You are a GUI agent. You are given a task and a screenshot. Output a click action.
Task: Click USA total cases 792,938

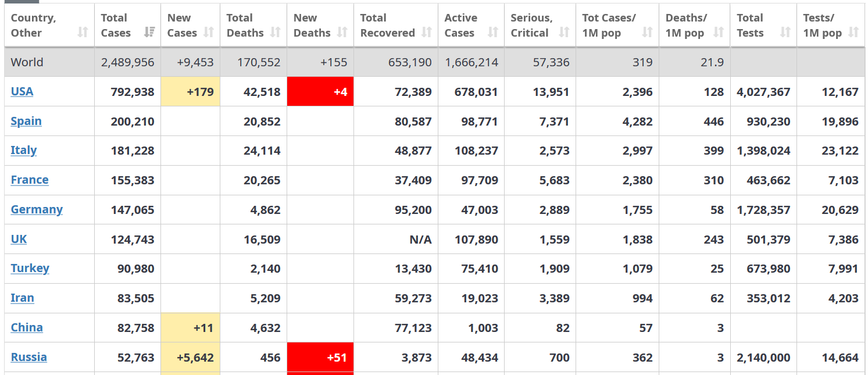click(x=133, y=92)
